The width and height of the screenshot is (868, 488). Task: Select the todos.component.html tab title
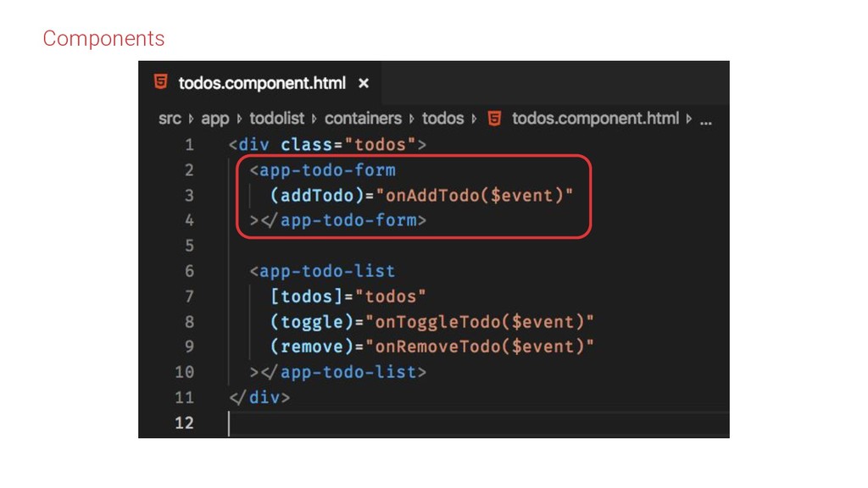pos(262,83)
